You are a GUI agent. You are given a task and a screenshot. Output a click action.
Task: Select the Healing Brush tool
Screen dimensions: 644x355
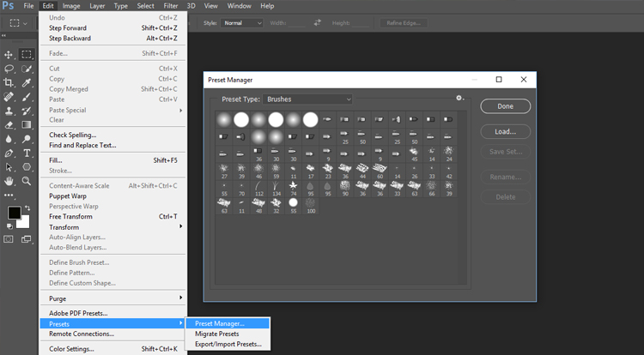[x=9, y=97]
